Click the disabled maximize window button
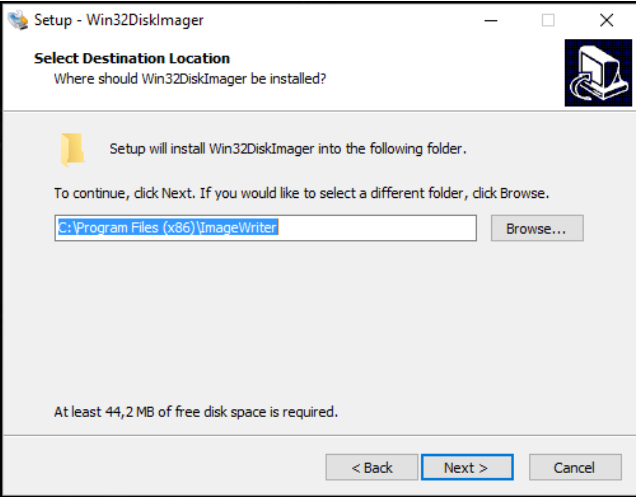Image resolution: width=642 pixels, height=498 pixels. pos(548,19)
